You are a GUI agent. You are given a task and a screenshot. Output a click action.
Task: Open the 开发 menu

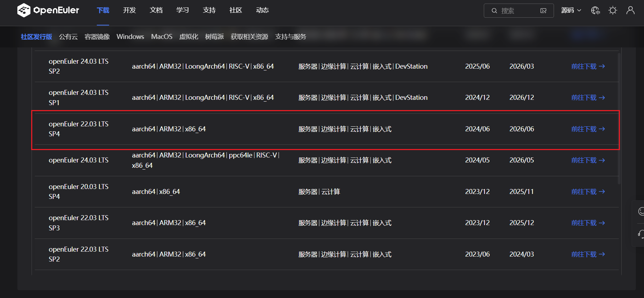(129, 10)
